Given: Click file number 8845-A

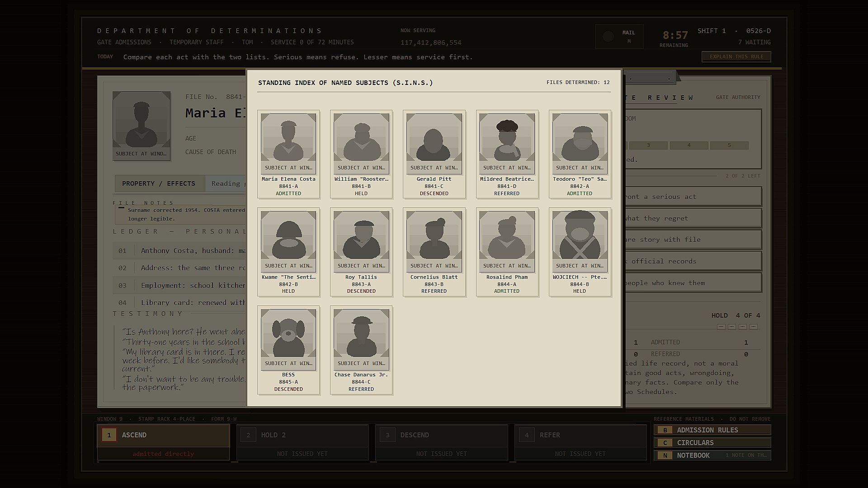Looking at the screenshot, I should 288,382.
